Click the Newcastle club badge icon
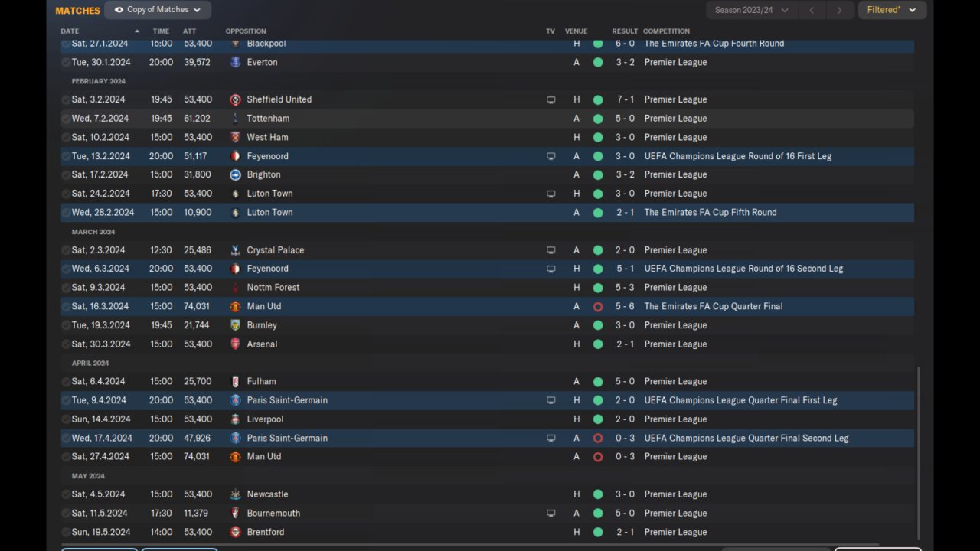980x551 pixels. 235,494
